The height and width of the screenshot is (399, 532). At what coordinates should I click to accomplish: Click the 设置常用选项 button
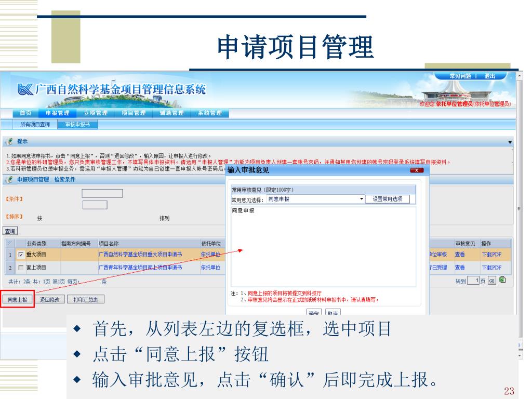[388, 199]
